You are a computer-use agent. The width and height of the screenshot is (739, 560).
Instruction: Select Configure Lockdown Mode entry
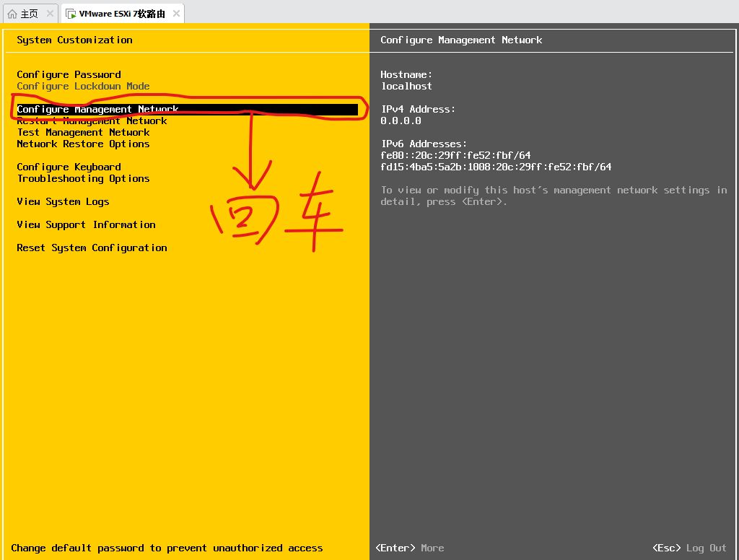[83, 87]
